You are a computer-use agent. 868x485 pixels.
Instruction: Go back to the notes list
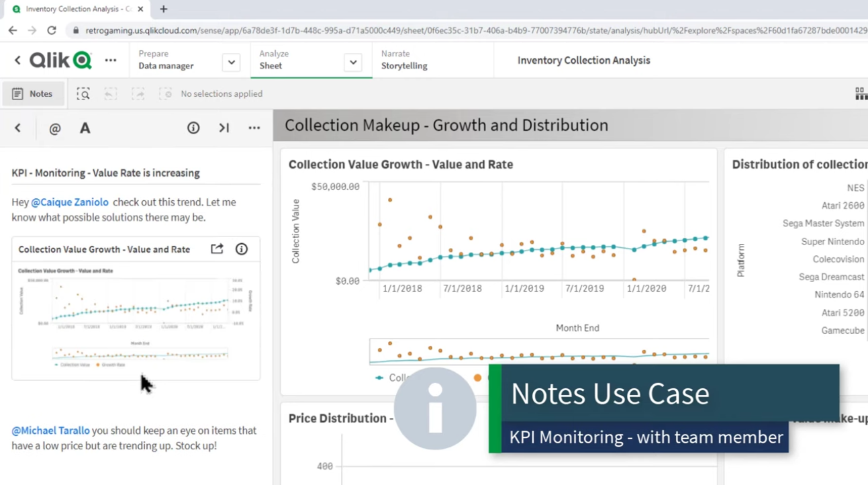pyautogui.click(x=18, y=128)
